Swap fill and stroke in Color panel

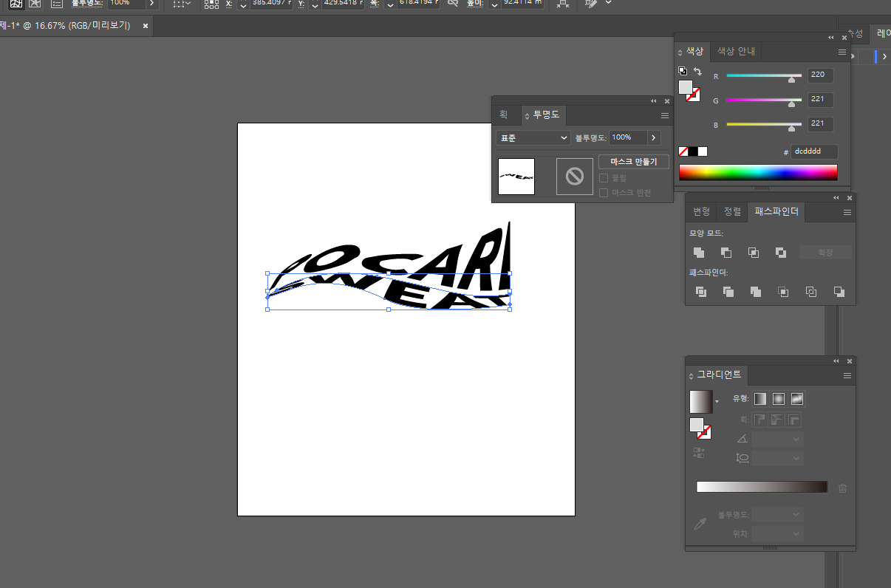coord(697,72)
